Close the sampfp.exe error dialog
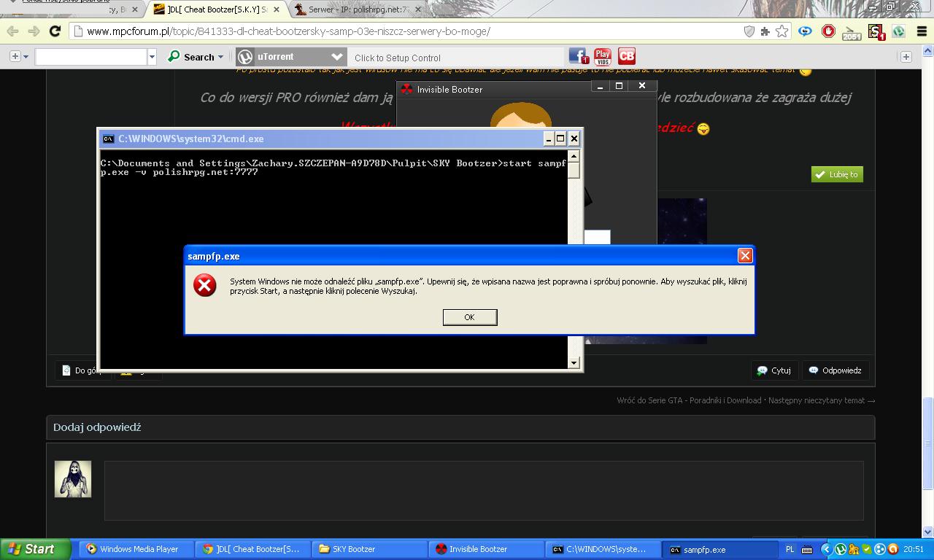 click(x=745, y=255)
